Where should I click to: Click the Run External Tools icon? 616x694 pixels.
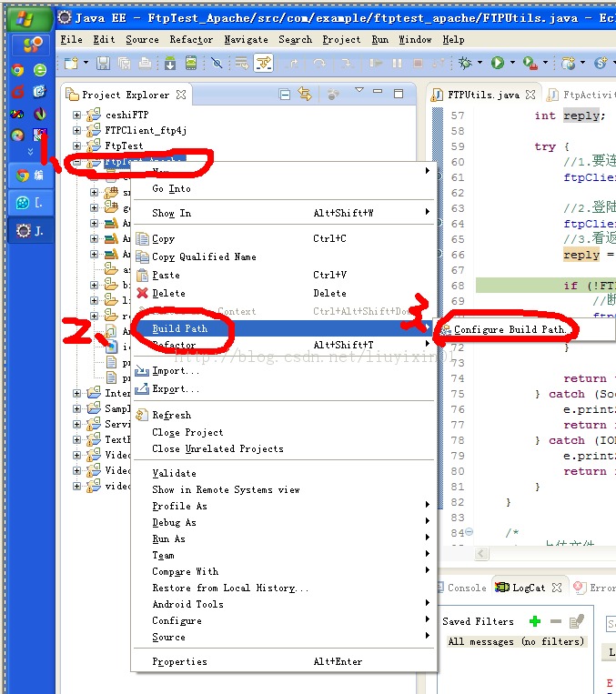point(530,64)
